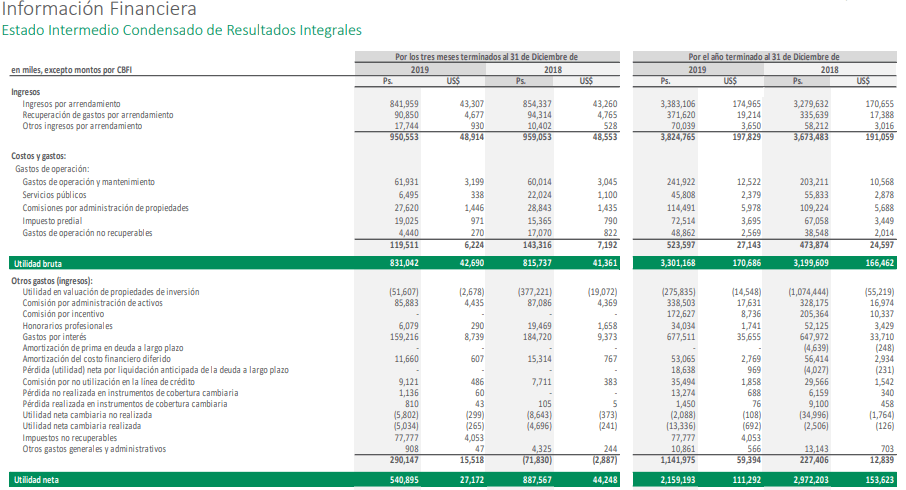
Task: Click 'Gastos de operación y mantenimiento' row
Action: pos(88,182)
